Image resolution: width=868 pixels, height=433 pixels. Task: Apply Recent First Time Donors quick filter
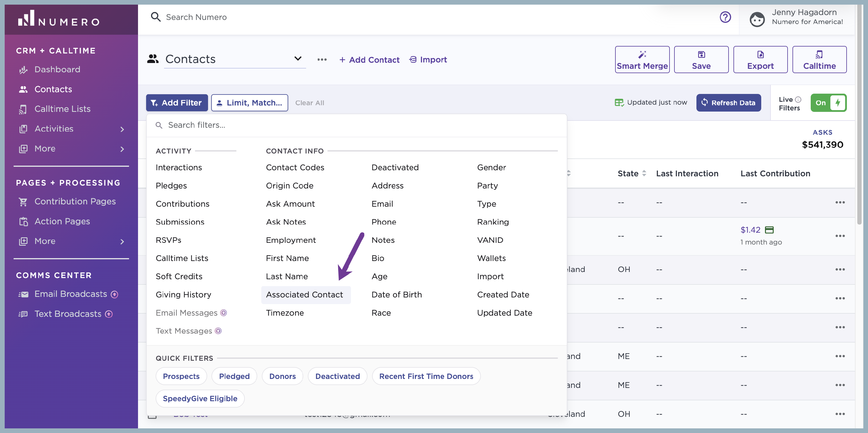point(426,376)
